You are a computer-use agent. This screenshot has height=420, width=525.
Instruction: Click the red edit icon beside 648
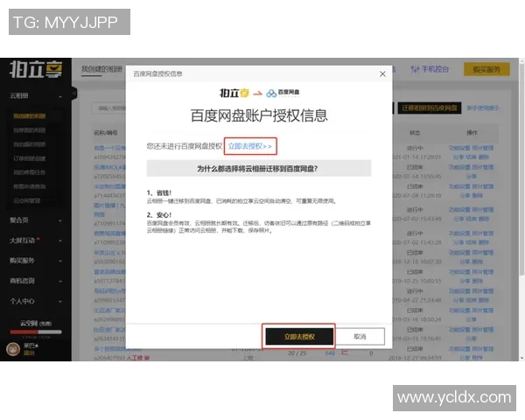coord(345,353)
